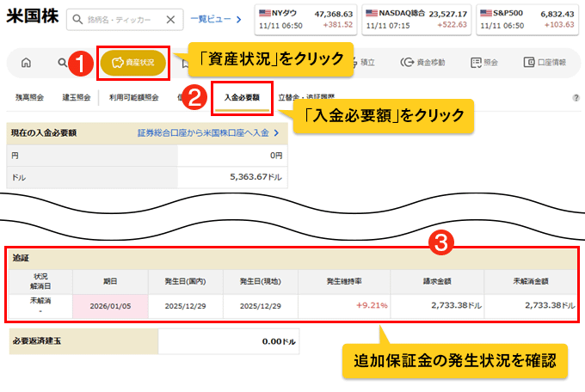Click the S&P500 index ticker box
Viewport: 585px width, 392px height.
click(x=524, y=19)
